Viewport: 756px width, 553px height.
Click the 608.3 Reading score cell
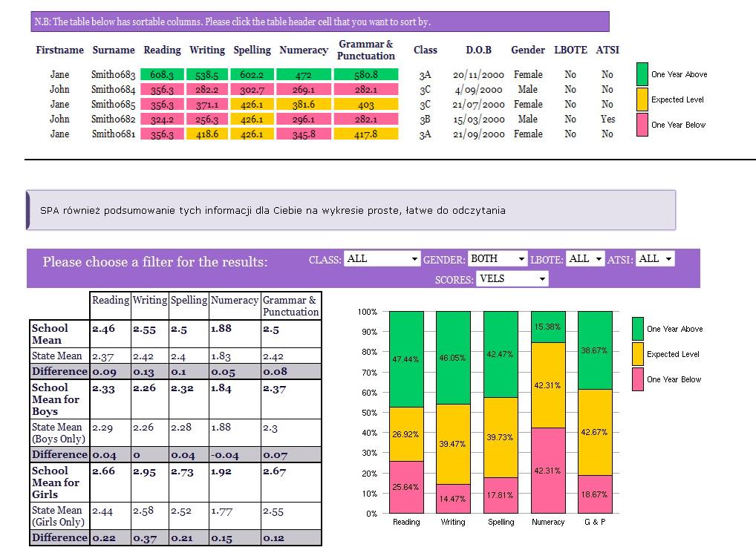click(x=162, y=74)
